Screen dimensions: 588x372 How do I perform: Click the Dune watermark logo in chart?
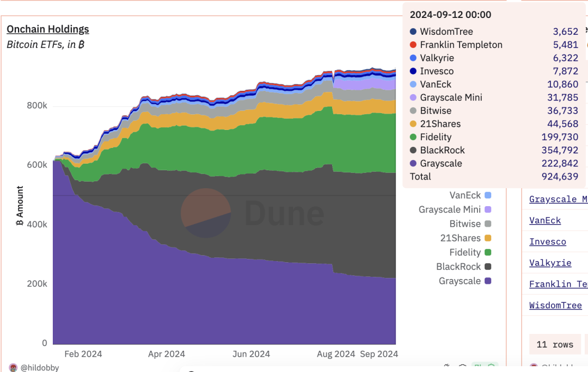point(206,213)
